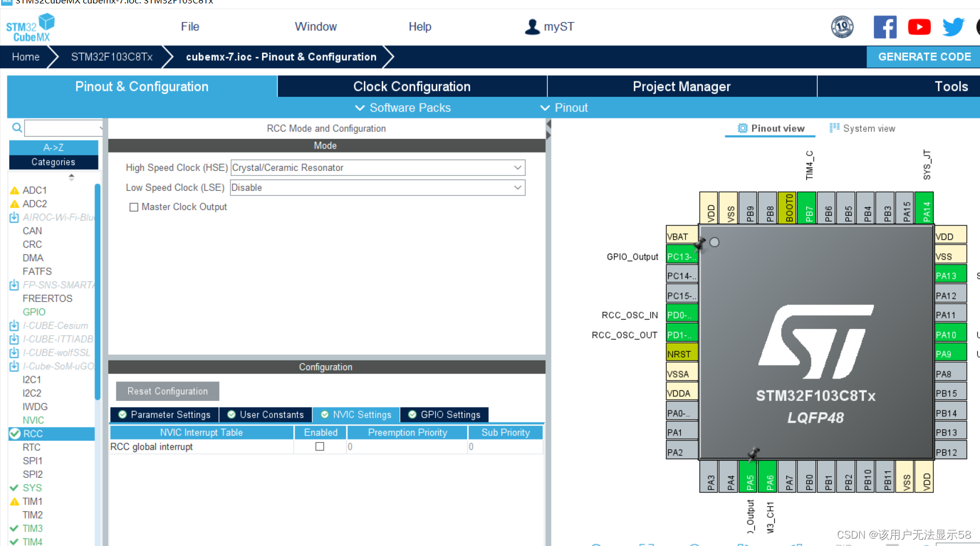
Task: Switch to Clock Configuration tab
Action: click(x=412, y=87)
